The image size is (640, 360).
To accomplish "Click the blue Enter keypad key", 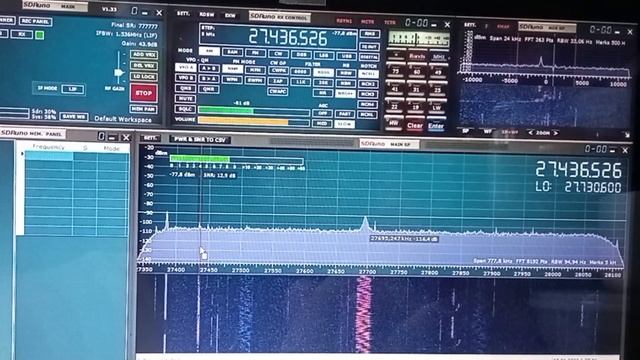I will point(436,126).
